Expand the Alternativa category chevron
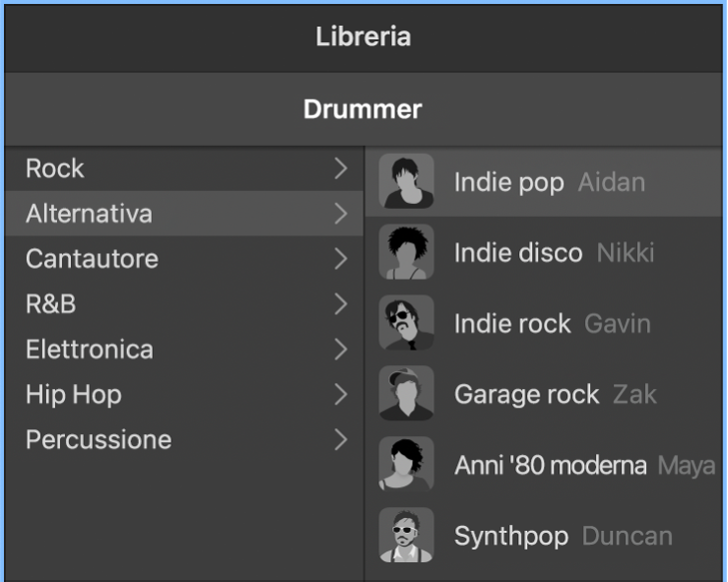 [x=341, y=214]
